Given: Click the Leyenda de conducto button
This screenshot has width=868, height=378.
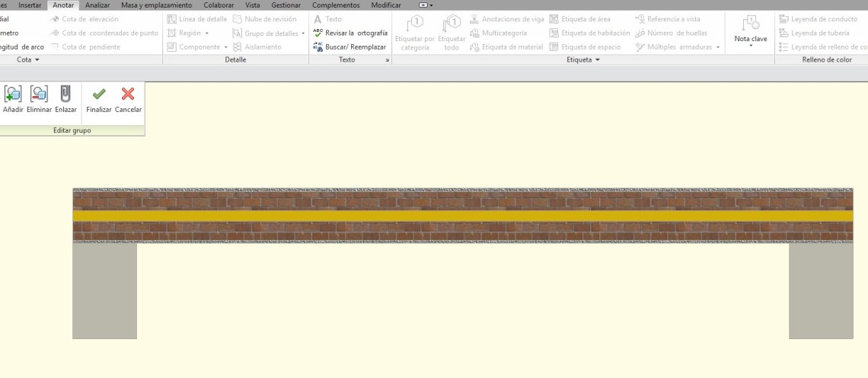Looking at the screenshot, I should coord(819,19).
